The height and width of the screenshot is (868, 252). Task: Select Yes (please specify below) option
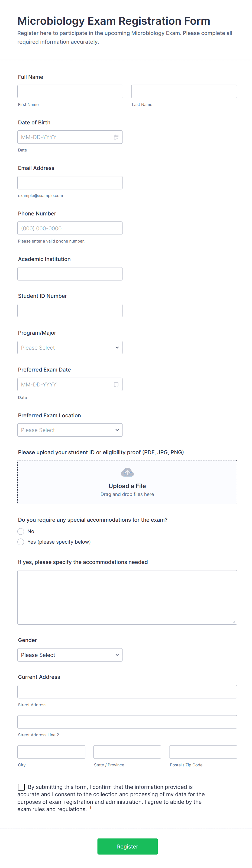coord(21,542)
